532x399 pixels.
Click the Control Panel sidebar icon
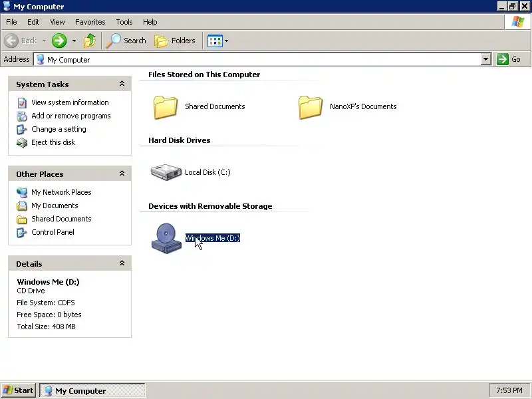[22, 232]
